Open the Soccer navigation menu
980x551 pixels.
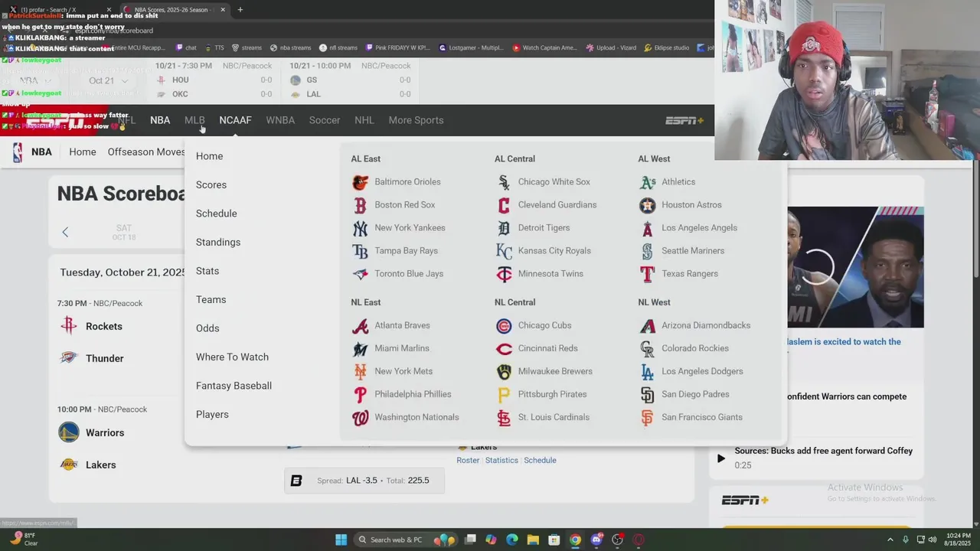(325, 120)
